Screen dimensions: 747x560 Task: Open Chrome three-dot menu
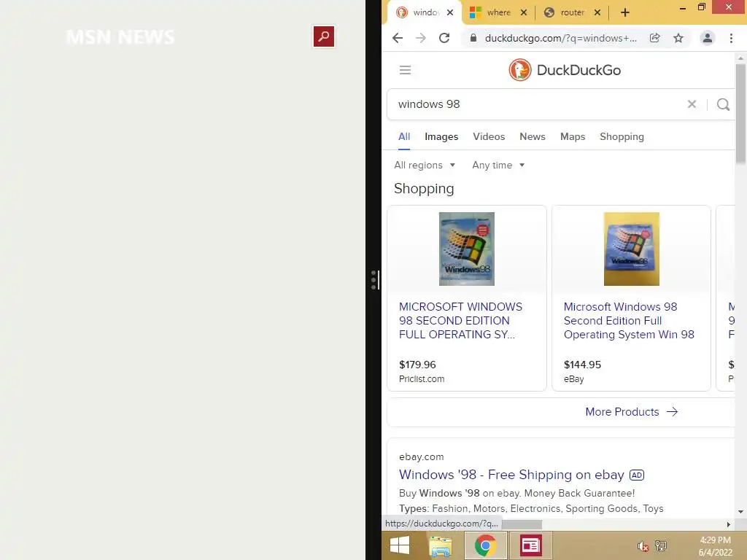click(x=731, y=38)
